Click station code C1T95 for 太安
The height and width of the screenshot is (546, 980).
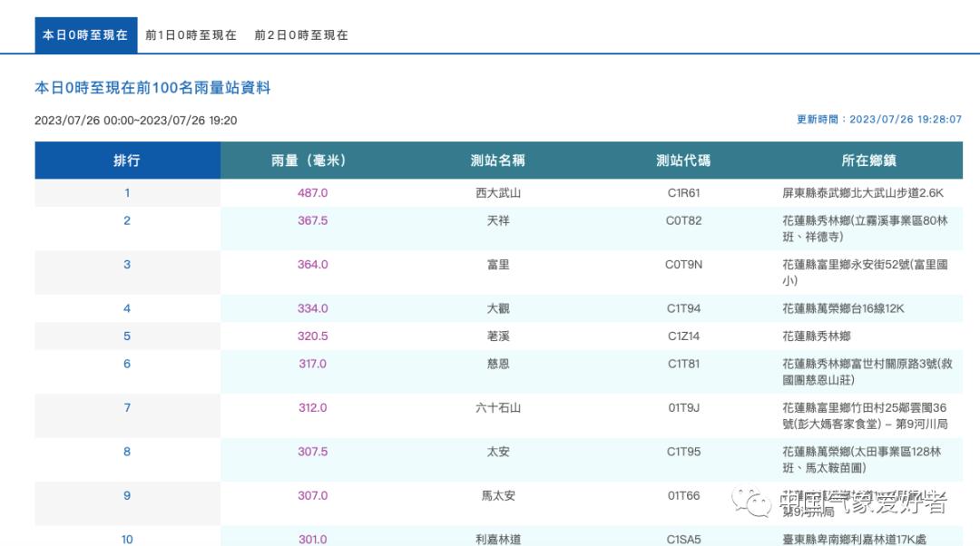click(683, 452)
